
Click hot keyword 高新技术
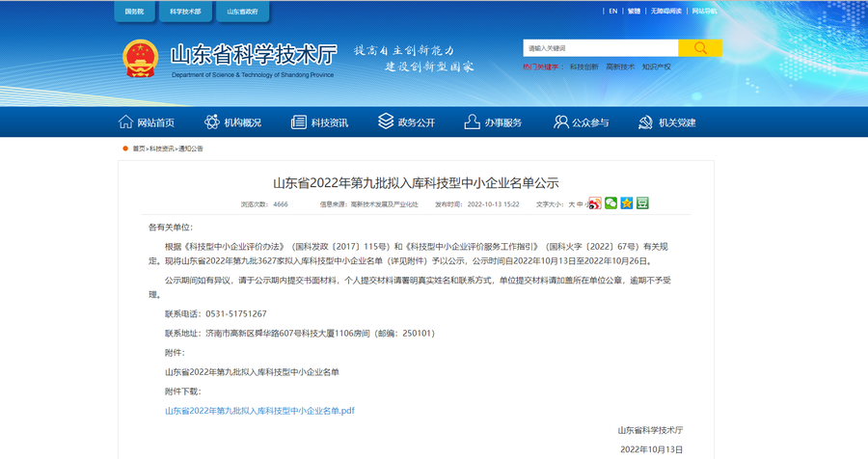coord(620,67)
